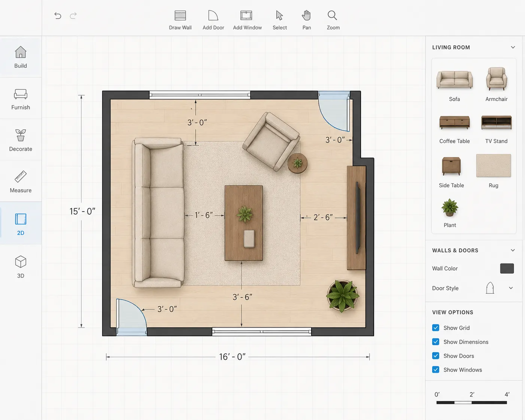This screenshot has height=420, width=525.
Task: Click the 15' - 0" height dimension
Action: coord(82,211)
